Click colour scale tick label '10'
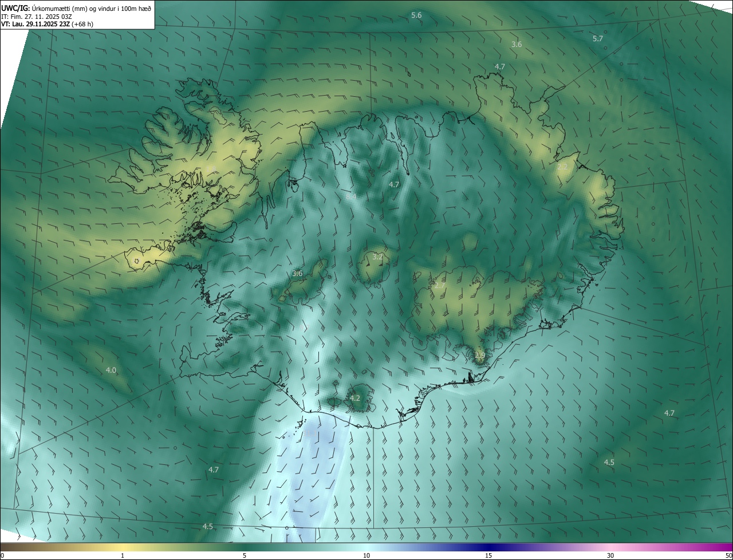The height and width of the screenshot is (560, 733). coord(366,555)
